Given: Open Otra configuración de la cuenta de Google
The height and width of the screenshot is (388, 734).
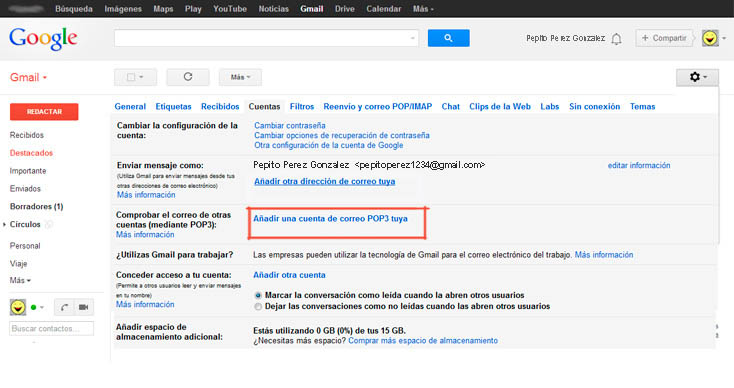Looking at the screenshot, I should 329,145.
